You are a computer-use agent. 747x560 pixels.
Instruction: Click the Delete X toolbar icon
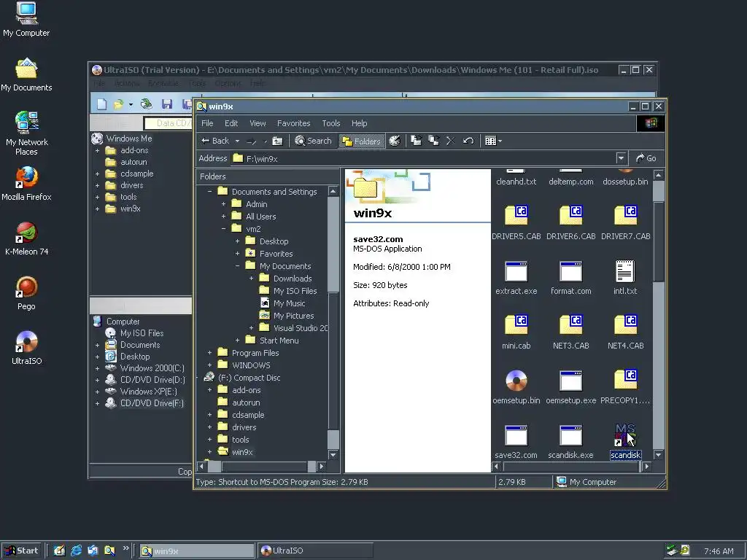(x=451, y=141)
